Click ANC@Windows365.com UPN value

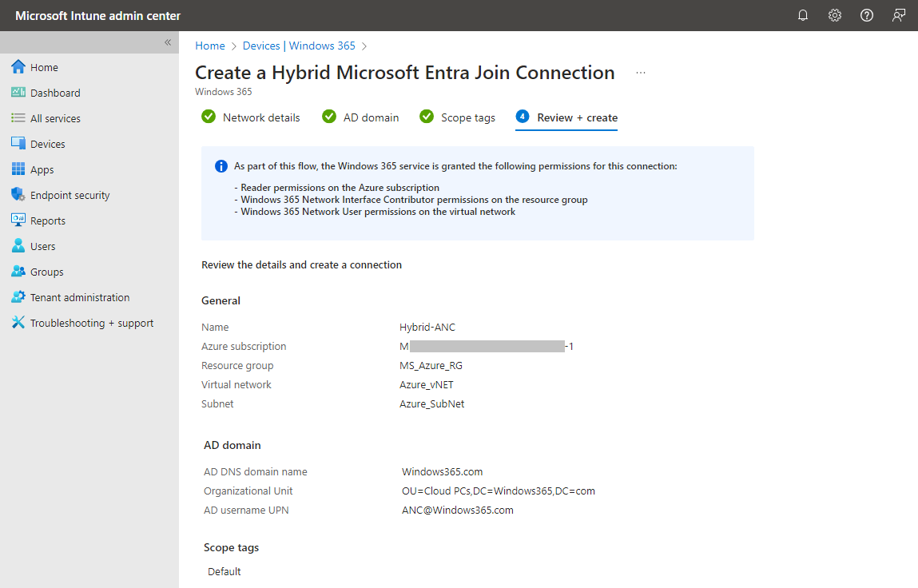click(x=457, y=511)
